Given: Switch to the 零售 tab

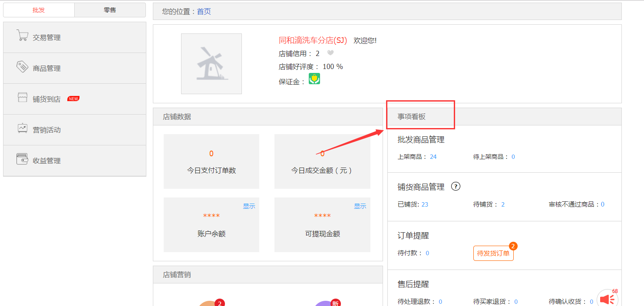Looking at the screenshot, I should coord(109,10).
